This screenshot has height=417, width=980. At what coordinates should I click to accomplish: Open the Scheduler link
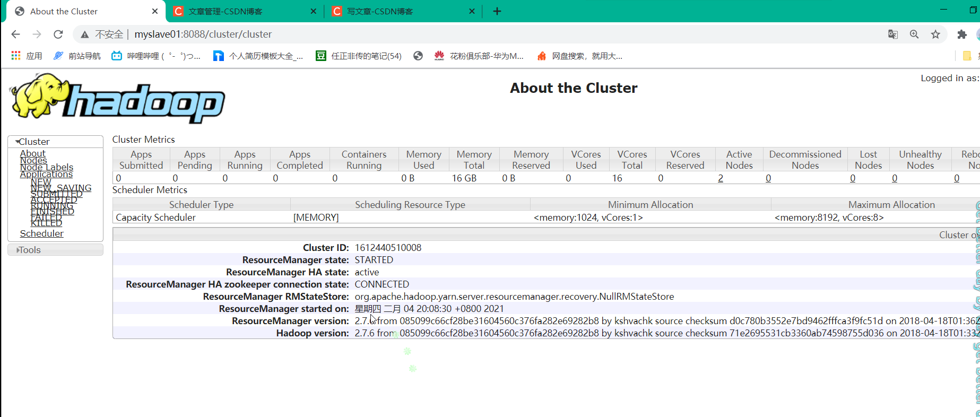click(x=42, y=233)
